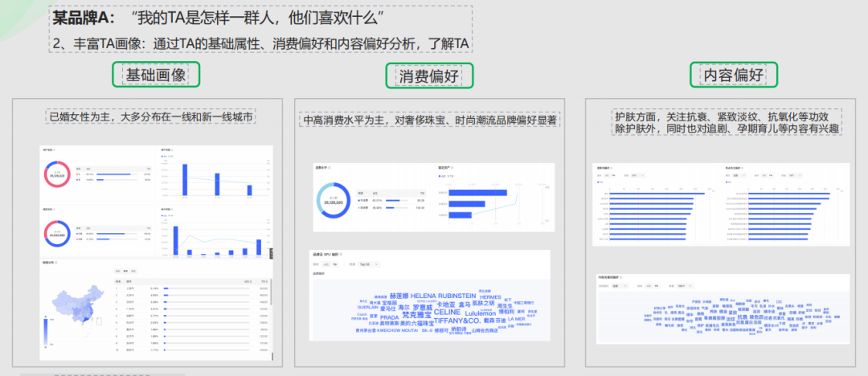
Task: Select the 上海市 row in the city table
Action: (191, 288)
